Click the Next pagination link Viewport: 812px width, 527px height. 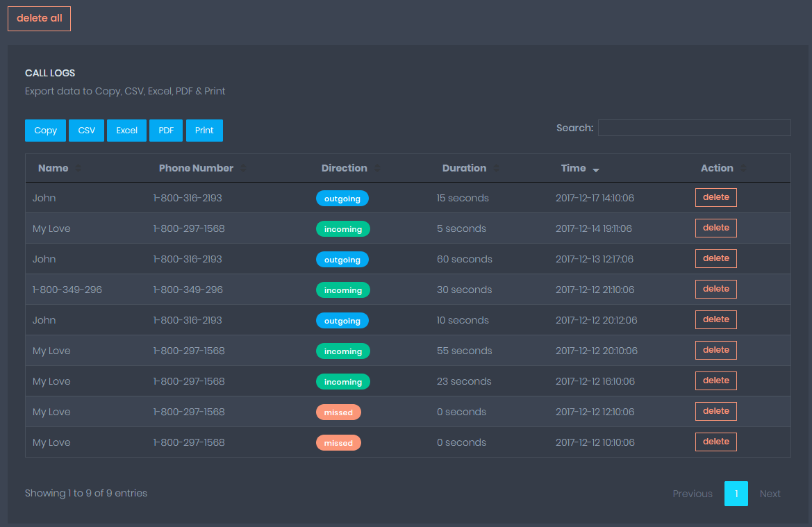pyautogui.click(x=770, y=494)
